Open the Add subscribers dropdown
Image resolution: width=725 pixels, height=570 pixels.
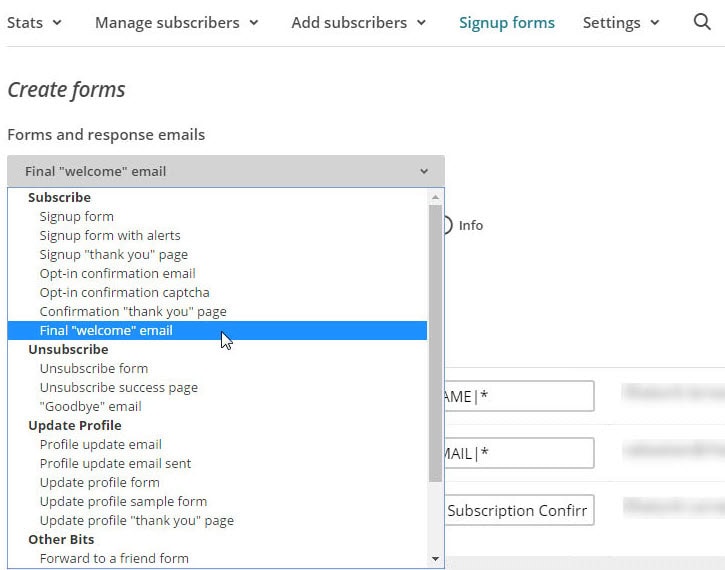pyautogui.click(x=358, y=22)
